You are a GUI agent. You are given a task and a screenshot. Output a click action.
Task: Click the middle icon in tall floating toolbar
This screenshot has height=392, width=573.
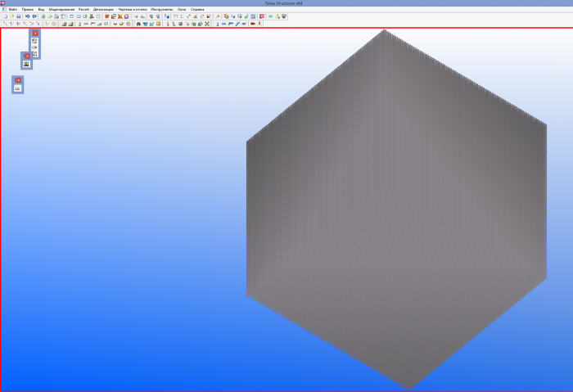click(34, 47)
